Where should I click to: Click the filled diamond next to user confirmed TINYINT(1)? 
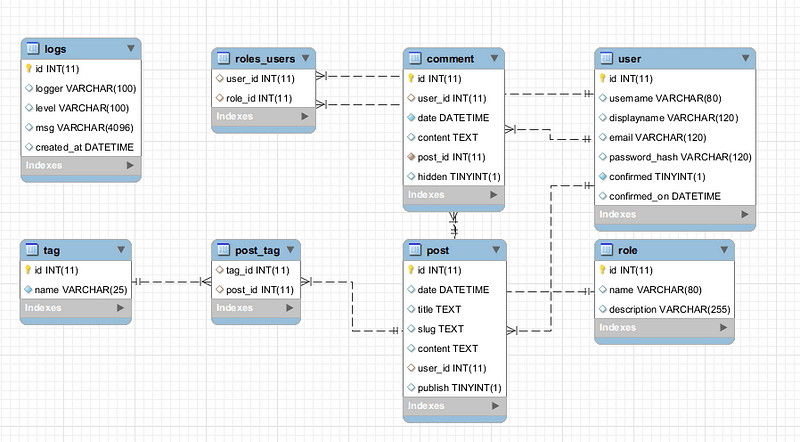pyautogui.click(x=603, y=177)
